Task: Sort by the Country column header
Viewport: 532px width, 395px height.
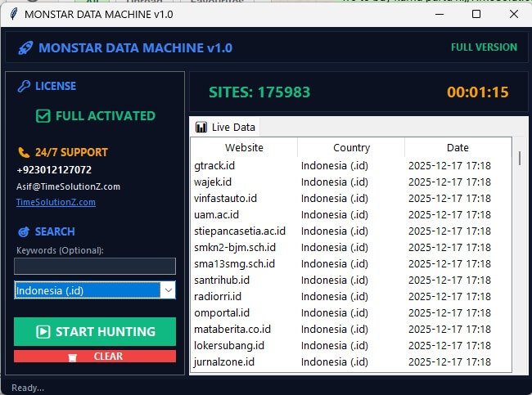Action: (x=351, y=147)
